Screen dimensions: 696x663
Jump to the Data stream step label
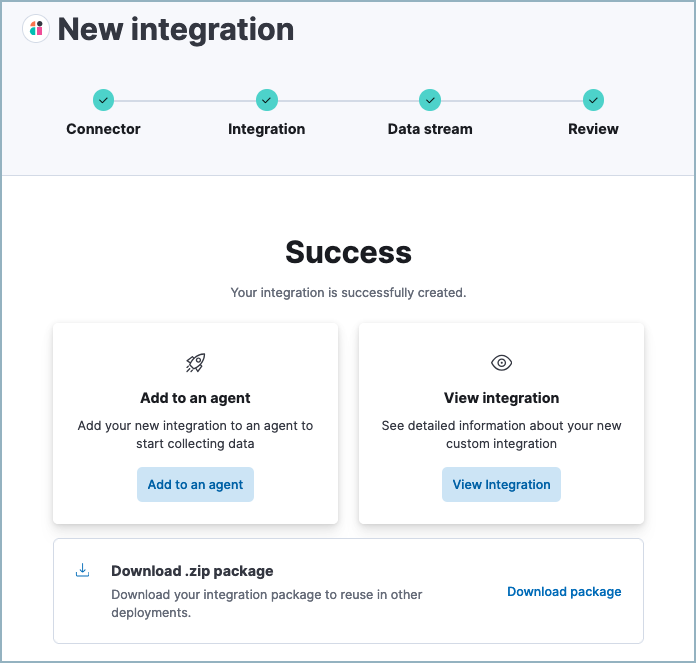pos(430,129)
